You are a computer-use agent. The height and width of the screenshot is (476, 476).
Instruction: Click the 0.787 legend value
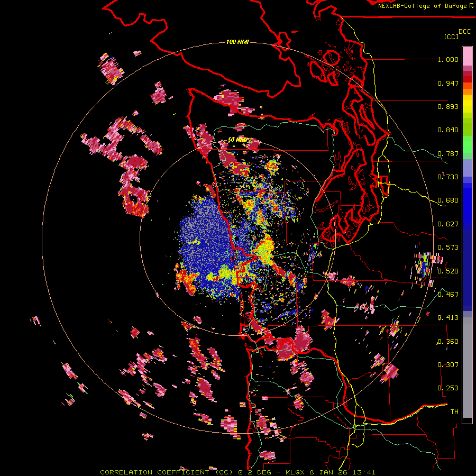[x=448, y=153]
